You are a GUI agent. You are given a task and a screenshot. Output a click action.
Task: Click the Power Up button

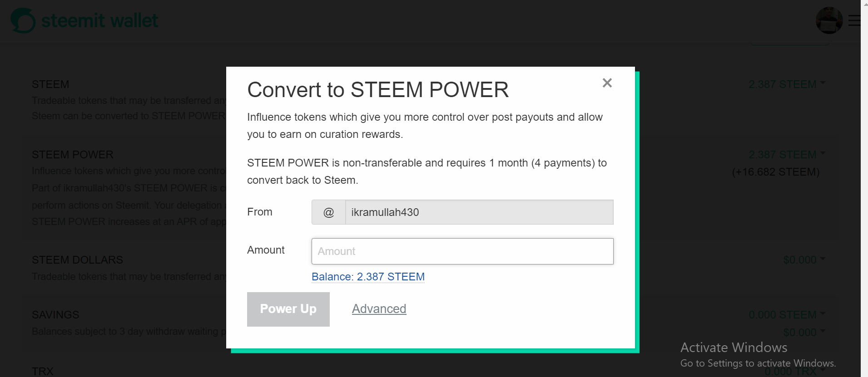click(288, 309)
